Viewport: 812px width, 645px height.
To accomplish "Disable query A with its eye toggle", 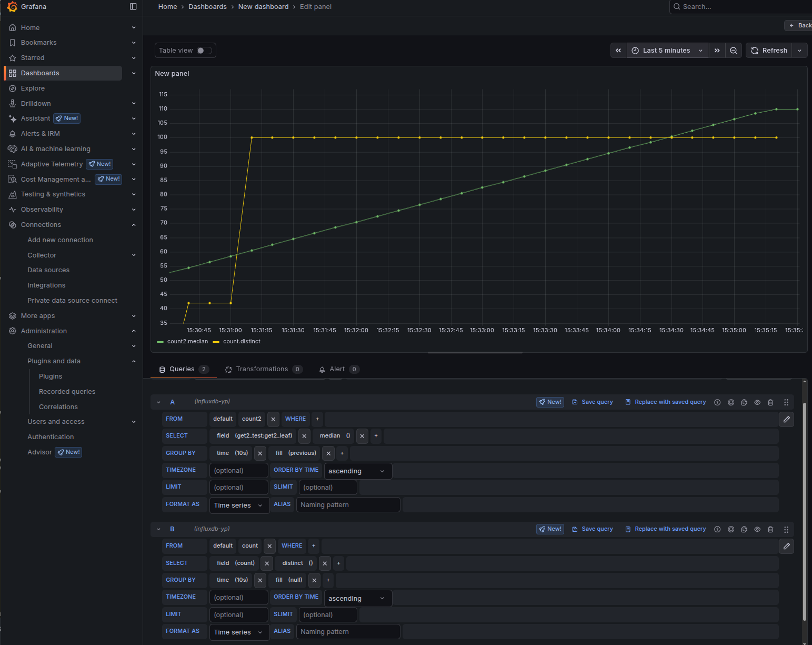I will pos(757,402).
